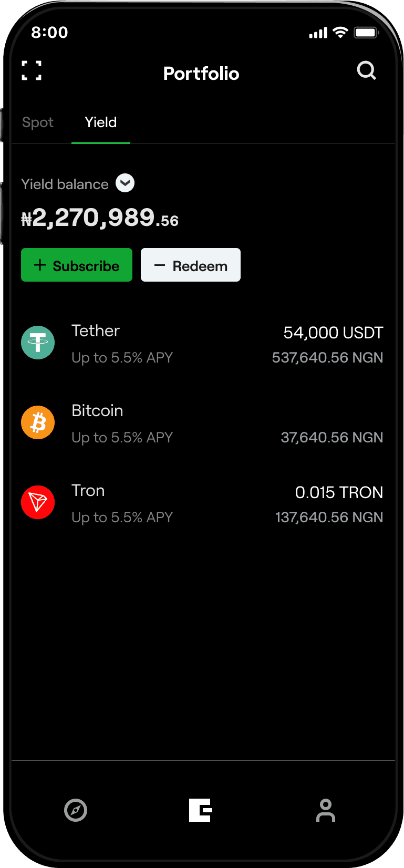Open the Explore compass tab icon

76,810
